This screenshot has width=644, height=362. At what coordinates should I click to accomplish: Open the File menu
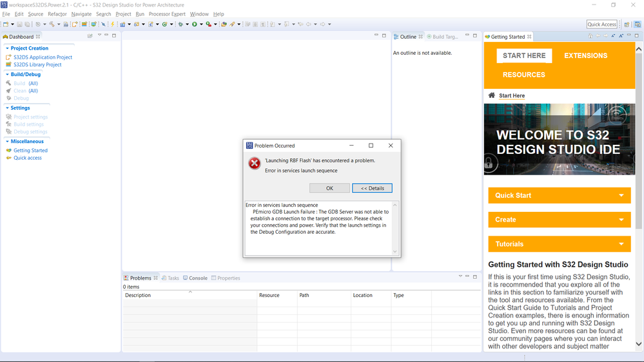pos(6,14)
